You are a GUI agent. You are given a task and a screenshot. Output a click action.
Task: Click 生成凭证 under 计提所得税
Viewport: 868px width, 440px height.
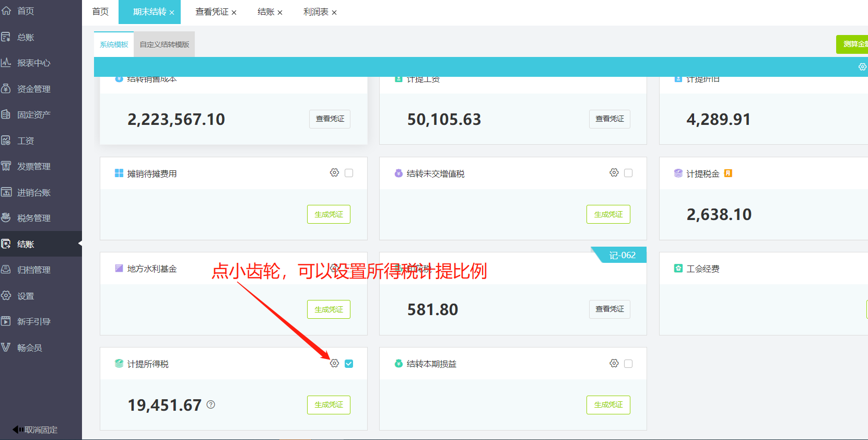(329, 404)
